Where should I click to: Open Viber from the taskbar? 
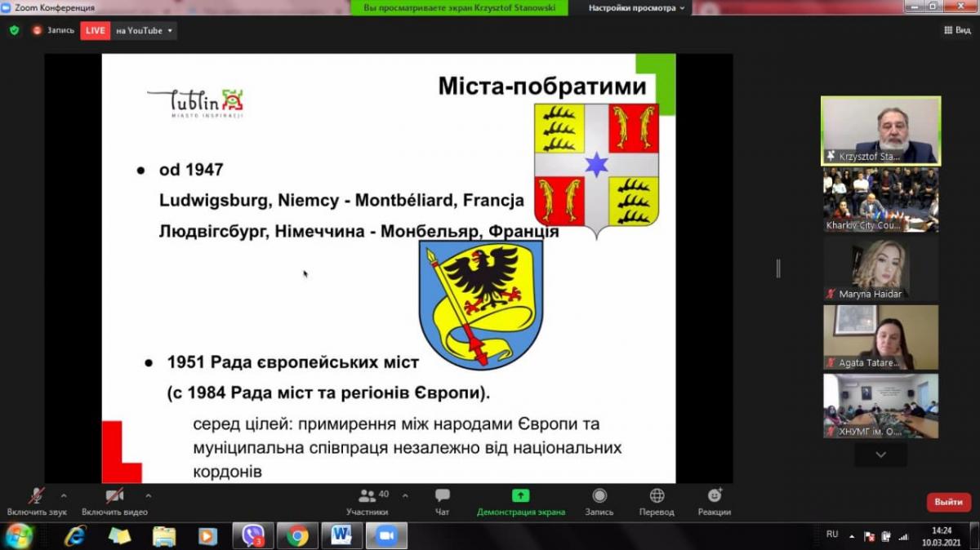(x=253, y=536)
